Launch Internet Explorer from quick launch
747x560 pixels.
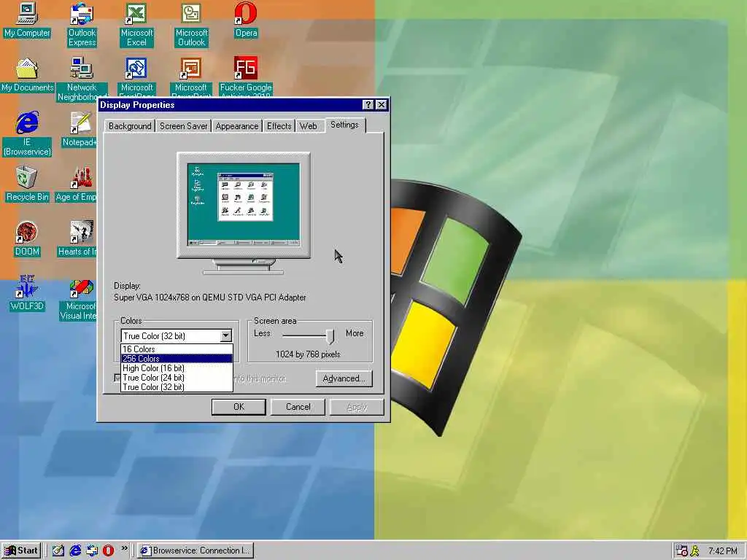tap(75, 551)
